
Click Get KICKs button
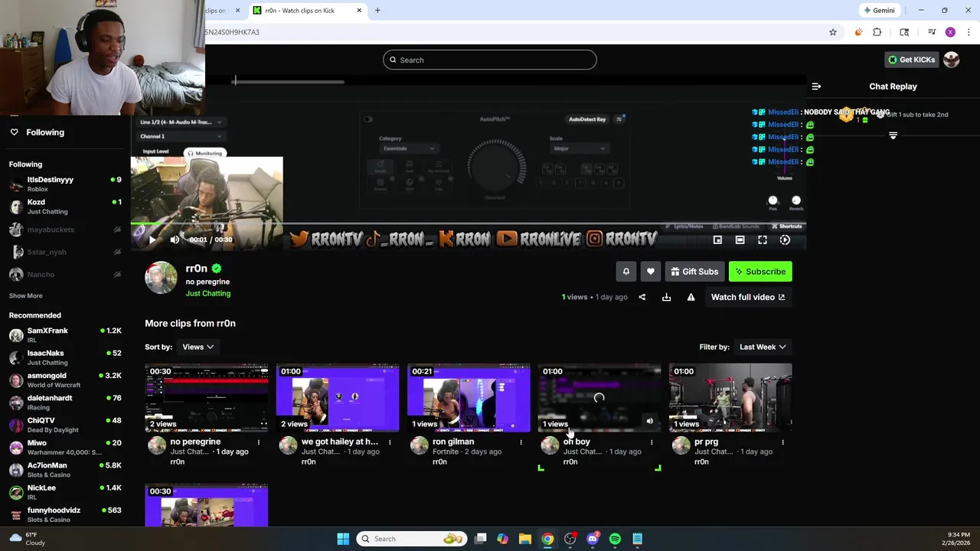coord(912,60)
